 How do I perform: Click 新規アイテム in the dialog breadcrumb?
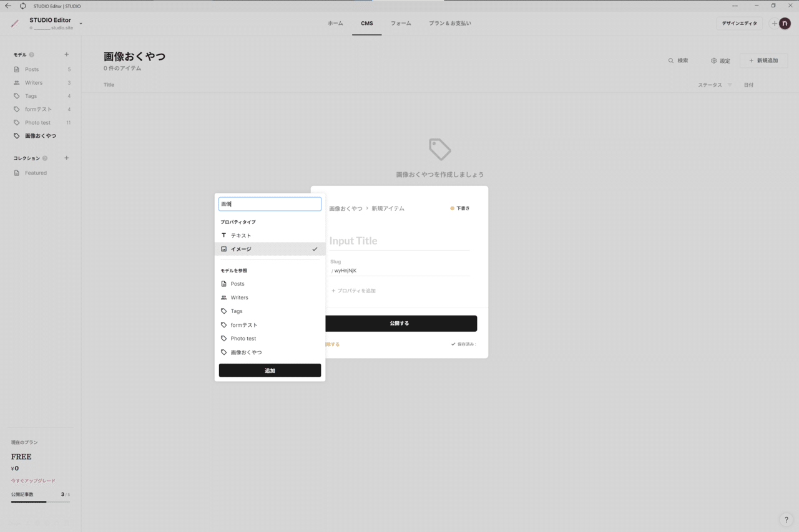click(388, 208)
